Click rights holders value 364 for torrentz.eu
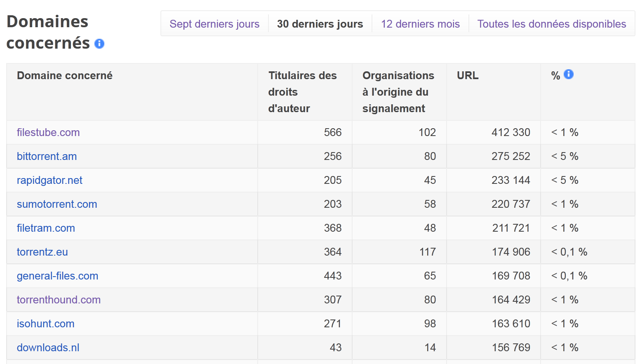 (x=333, y=252)
